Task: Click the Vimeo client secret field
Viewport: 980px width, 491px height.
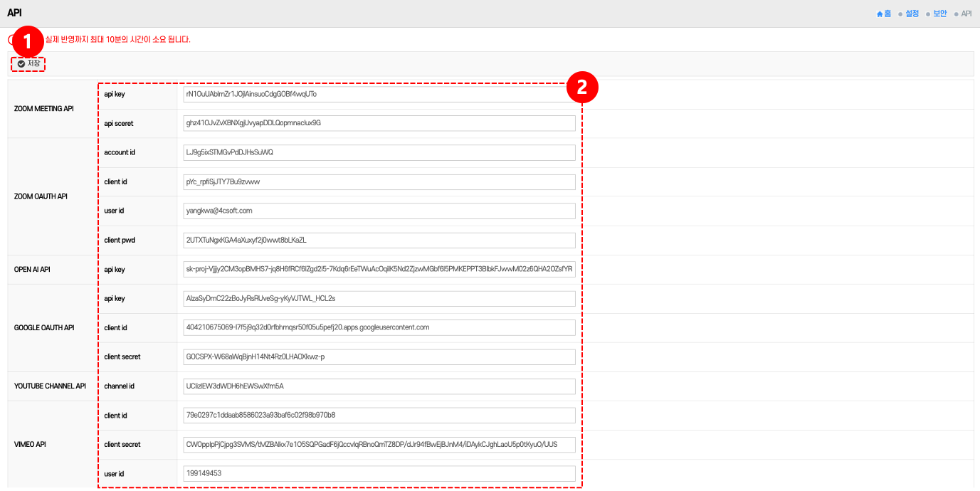Action: [379, 445]
